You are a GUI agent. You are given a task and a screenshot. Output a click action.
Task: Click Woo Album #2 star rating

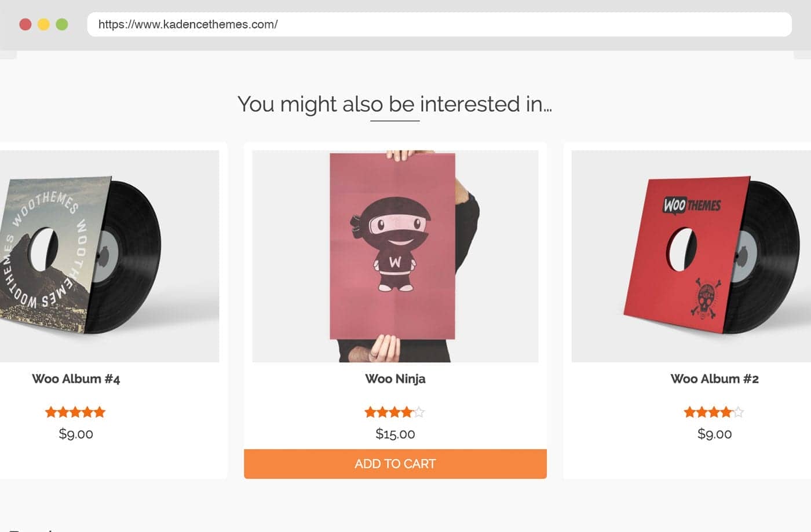[x=714, y=412]
